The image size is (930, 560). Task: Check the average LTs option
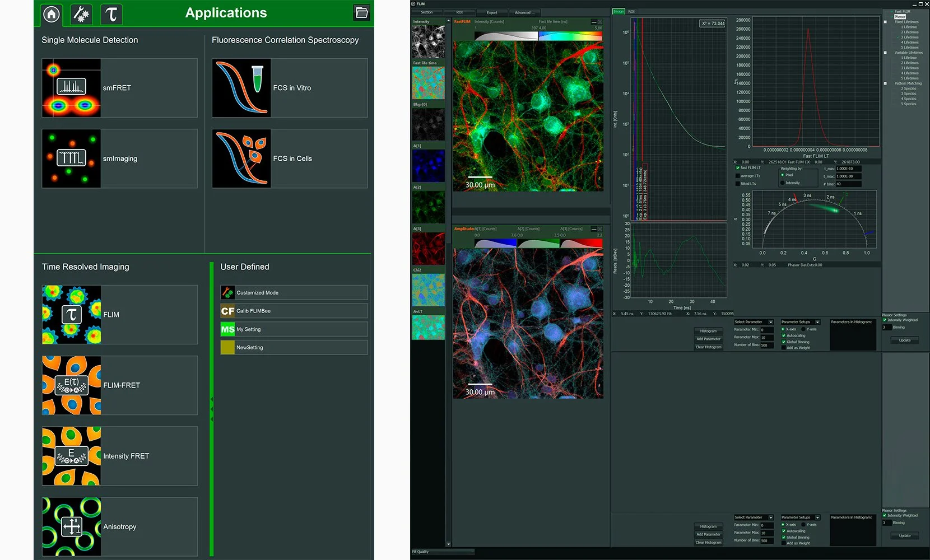point(738,176)
